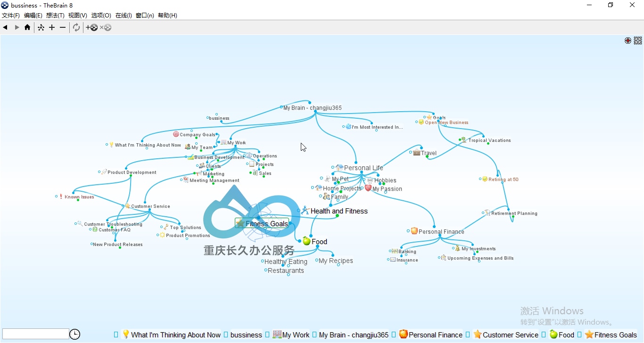Zoom in with the plus icon
This screenshot has width=644, height=343.
52,27
